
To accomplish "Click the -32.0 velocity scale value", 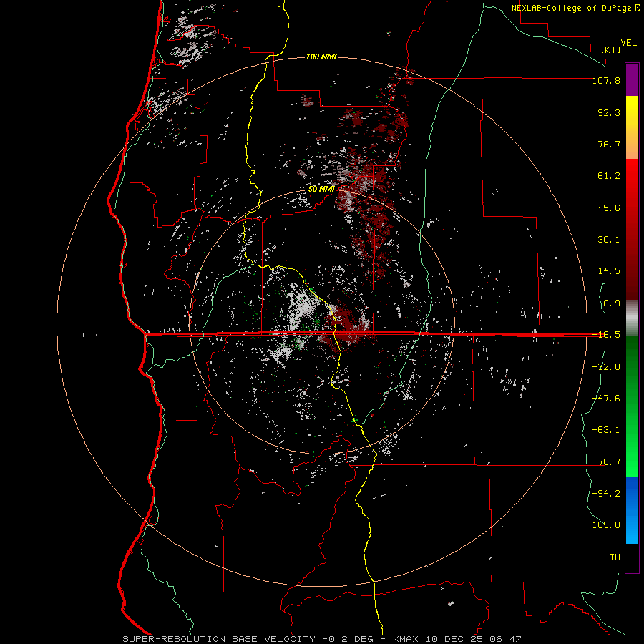I will [x=606, y=367].
